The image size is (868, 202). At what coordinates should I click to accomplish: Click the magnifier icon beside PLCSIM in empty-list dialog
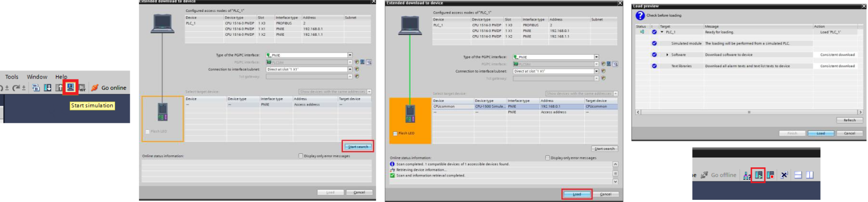(x=369, y=62)
